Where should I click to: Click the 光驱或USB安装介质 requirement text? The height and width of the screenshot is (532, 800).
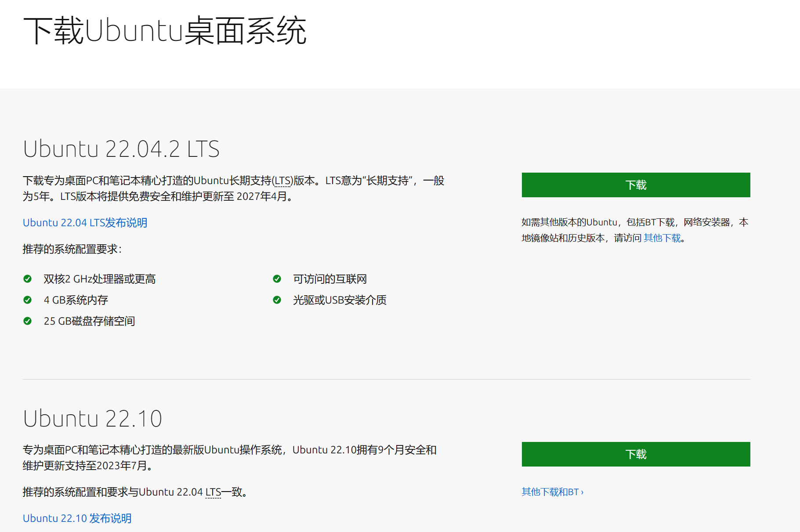coord(340,300)
